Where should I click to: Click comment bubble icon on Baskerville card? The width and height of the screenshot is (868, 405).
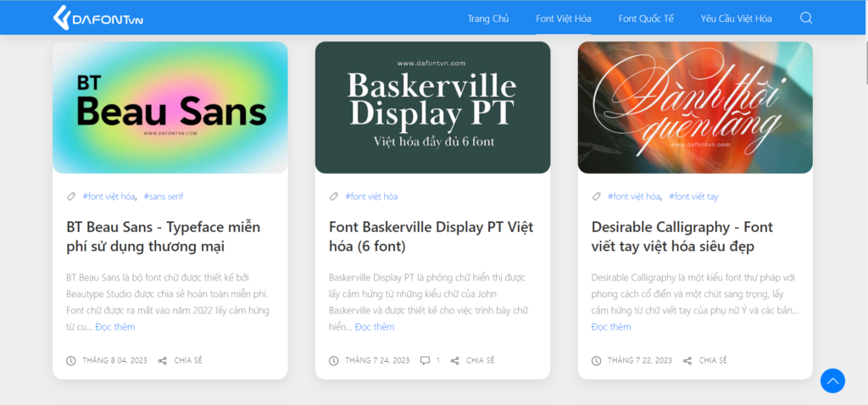(425, 361)
